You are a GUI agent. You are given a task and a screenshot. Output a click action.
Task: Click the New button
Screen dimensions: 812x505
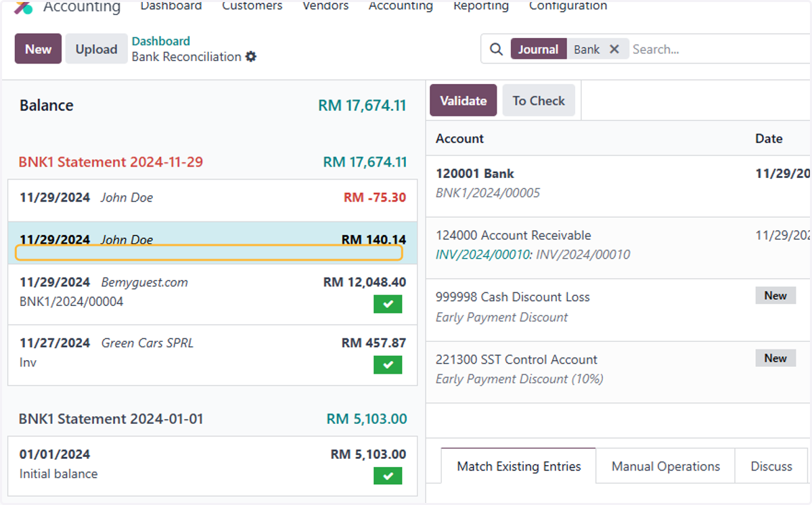tap(38, 49)
